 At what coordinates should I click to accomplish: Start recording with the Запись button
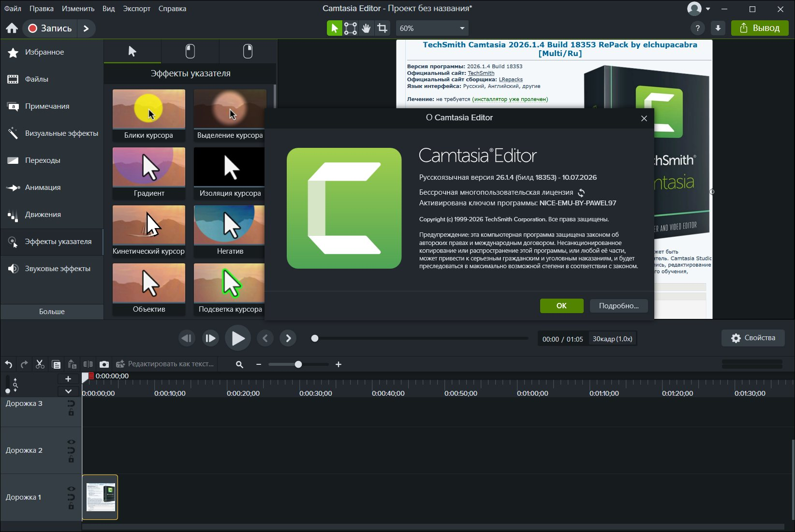click(x=50, y=28)
